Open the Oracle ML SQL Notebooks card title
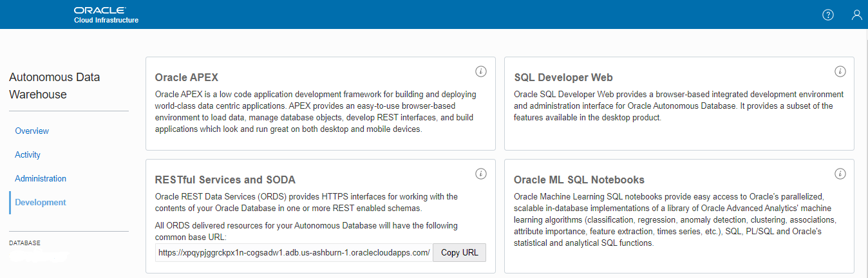This screenshot has height=278, width=868. 579,180
